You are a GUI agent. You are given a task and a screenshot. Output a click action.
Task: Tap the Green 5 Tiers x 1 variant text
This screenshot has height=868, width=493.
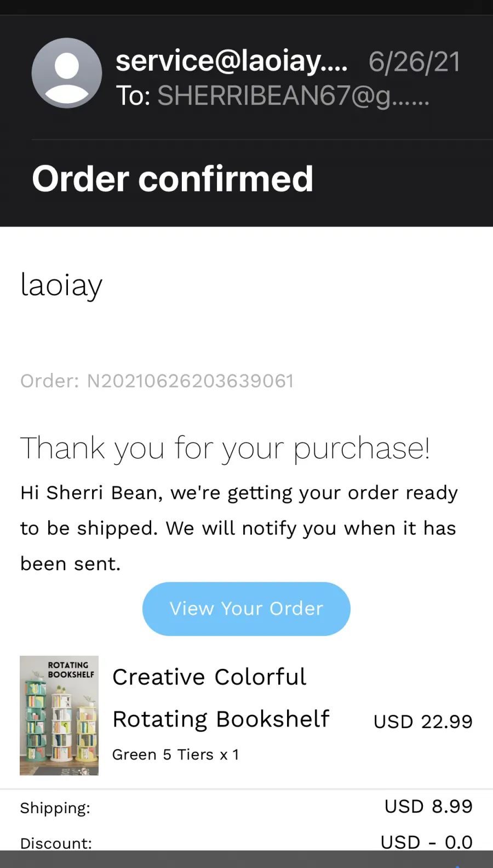tap(175, 754)
